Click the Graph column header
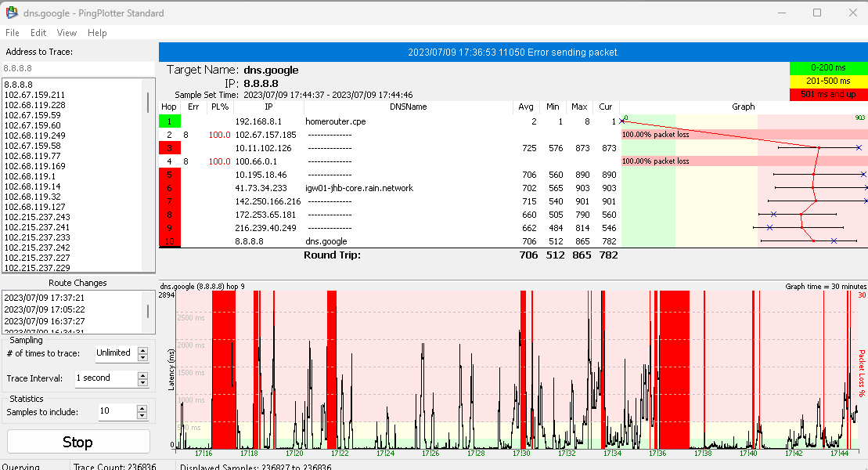Screen dimensions: 868x470 743,107
